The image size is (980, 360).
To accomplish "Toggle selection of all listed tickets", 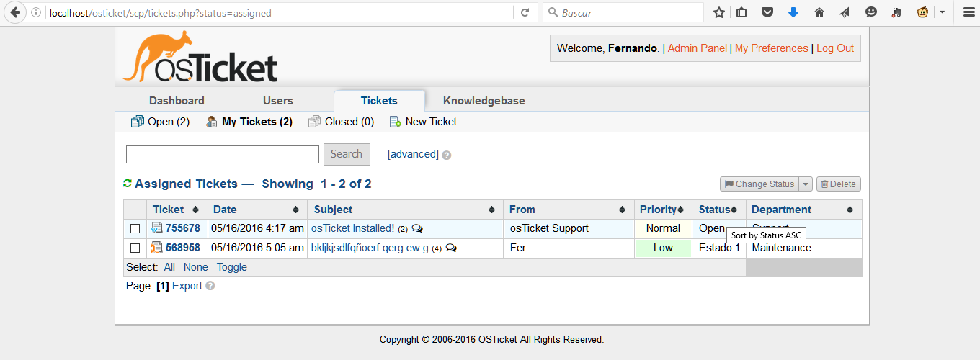I will pos(231,267).
